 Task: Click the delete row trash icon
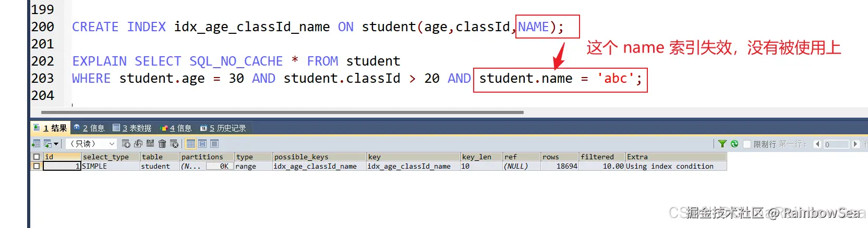(x=162, y=144)
